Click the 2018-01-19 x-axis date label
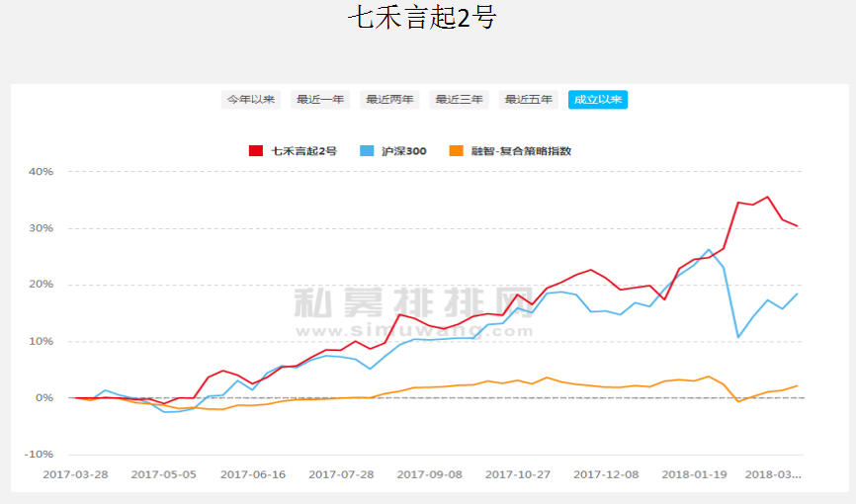This screenshot has height=504, width=856. click(694, 474)
